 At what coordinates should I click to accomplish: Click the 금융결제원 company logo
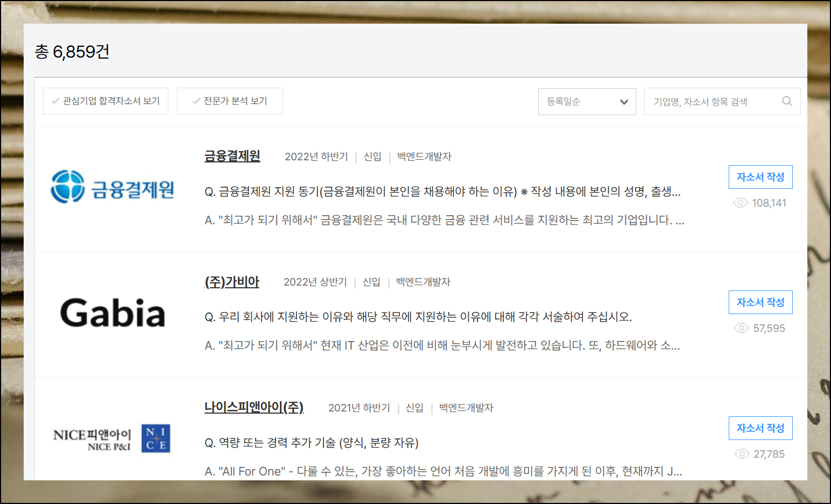click(112, 187)
